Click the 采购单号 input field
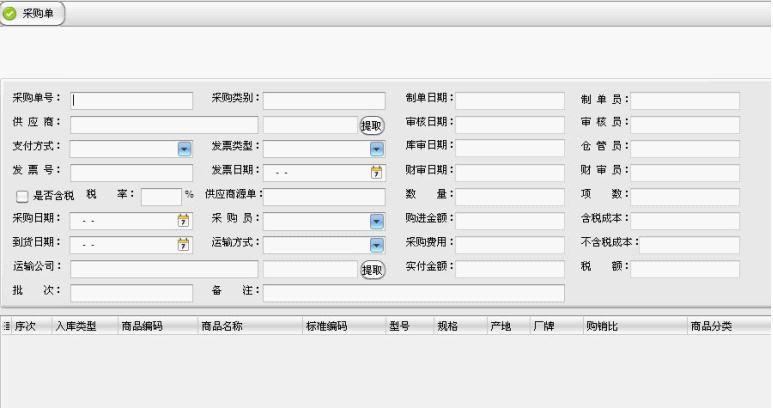This screenshot has height=409, width=773. click(131, 100)
